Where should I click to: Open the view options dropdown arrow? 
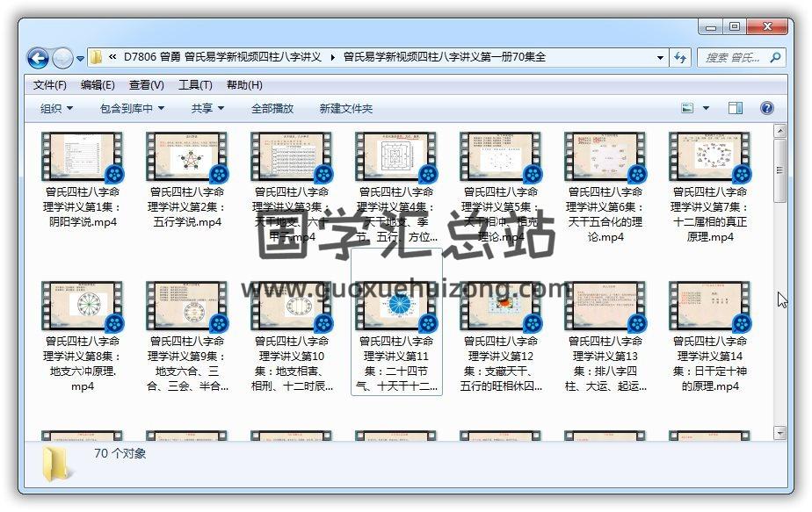[706, 108]
